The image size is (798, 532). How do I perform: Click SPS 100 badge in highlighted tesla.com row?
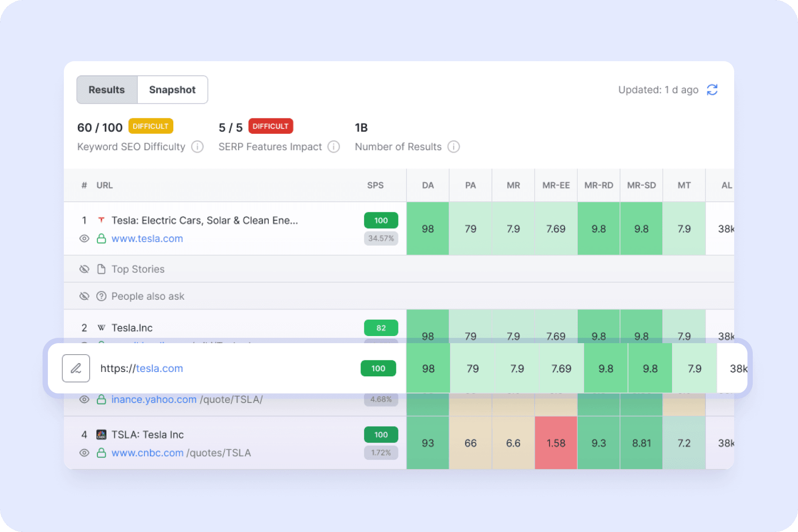(x=378, y=368)
